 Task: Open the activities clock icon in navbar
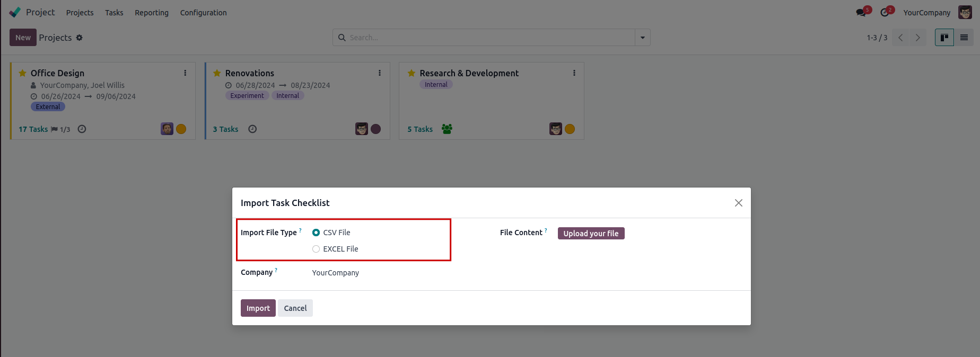click(885, 13)
